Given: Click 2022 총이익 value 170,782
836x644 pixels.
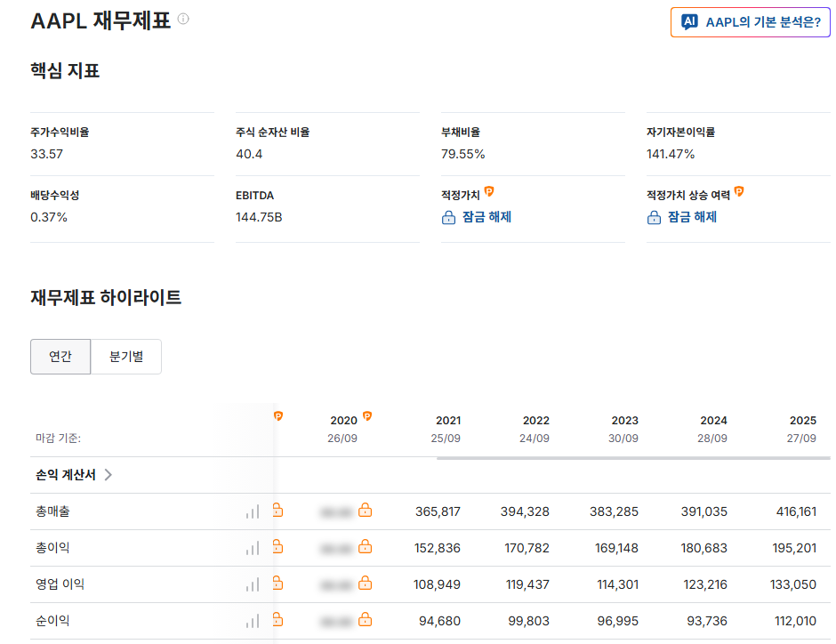Looking at the screenshot, I should [x=527, y=548].
